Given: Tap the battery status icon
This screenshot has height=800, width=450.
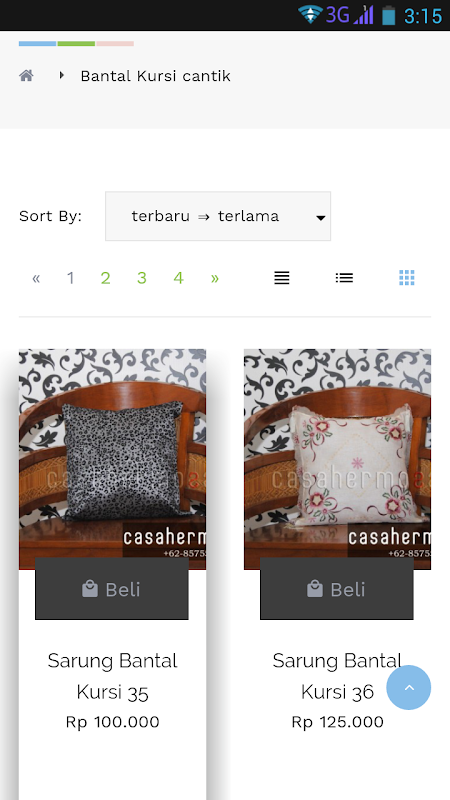Looking at the screenshot, I should pyautogui.click(x=389, y=15).
